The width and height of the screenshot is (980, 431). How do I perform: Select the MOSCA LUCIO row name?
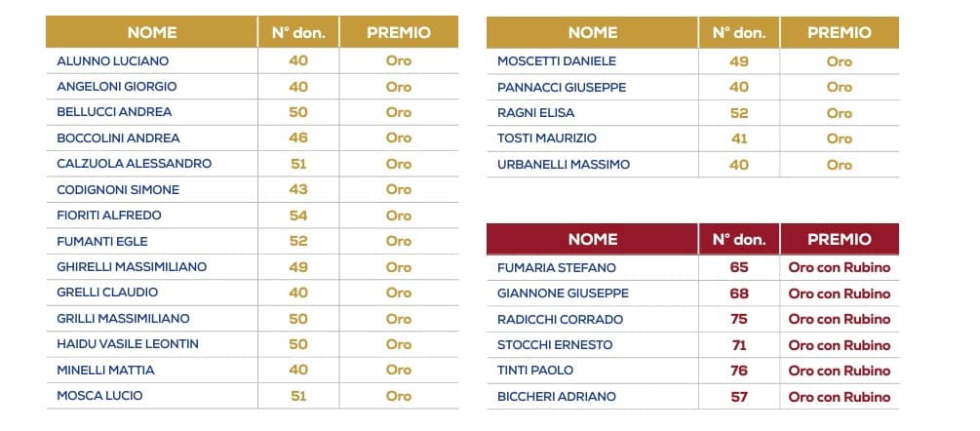[99, 395]
